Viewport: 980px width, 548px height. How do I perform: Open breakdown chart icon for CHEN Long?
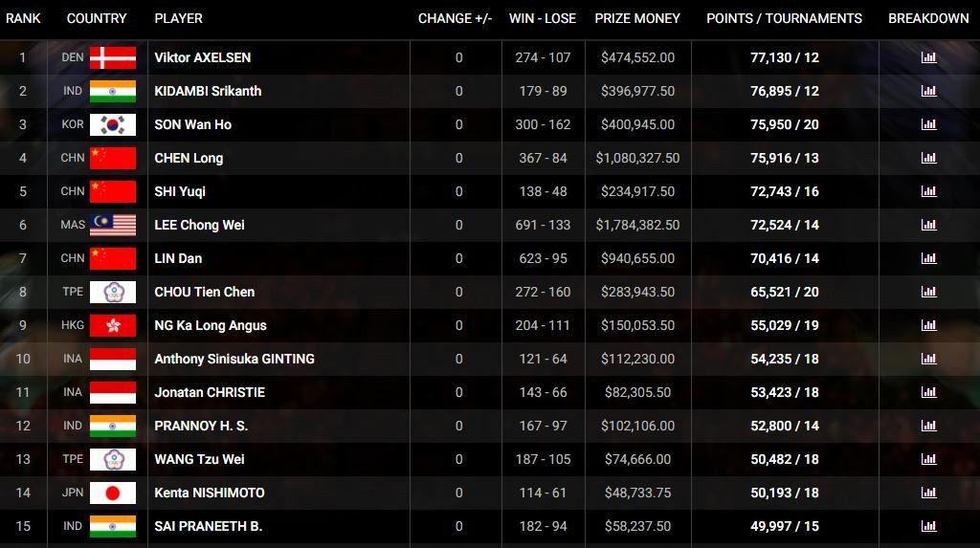[928, 158]
